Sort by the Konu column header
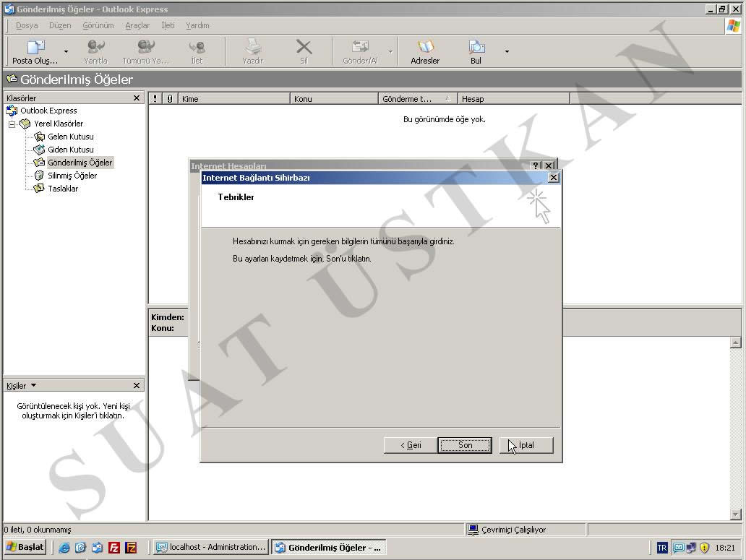Viewport: 746px width, 560px height. pos(334,99)
